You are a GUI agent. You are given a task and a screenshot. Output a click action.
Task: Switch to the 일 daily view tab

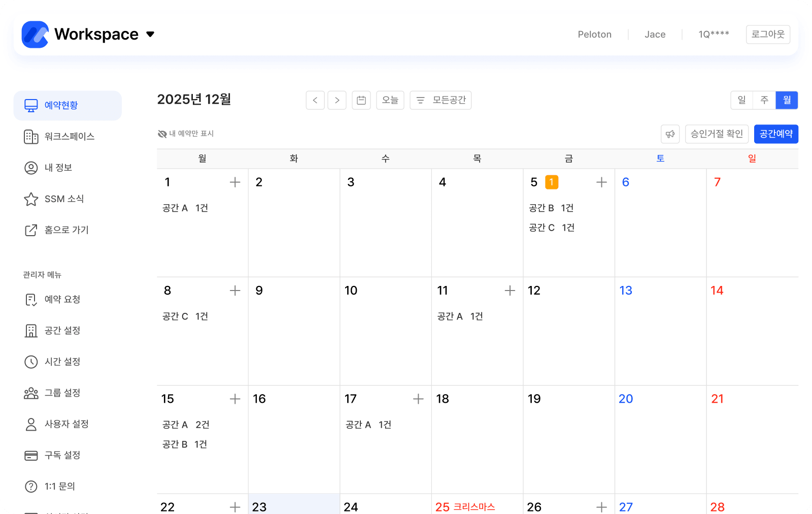point(741,100)
